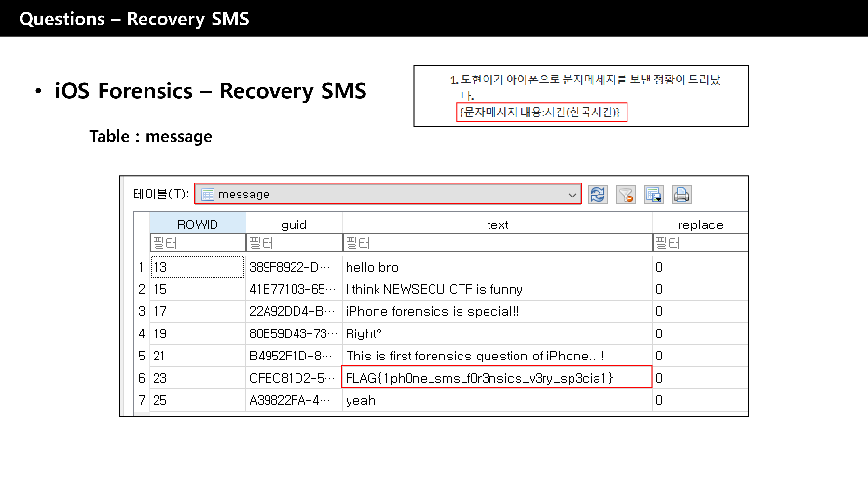Click the guid cell starting CFEC81D2
Viewport: 868px width, 488px height.
tap(293, 377)
